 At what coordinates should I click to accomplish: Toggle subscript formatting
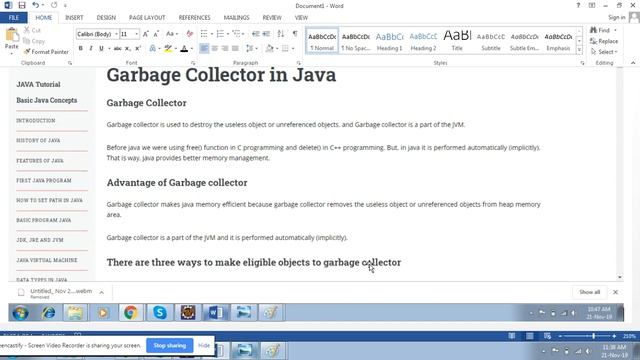(x=128, y=49)
